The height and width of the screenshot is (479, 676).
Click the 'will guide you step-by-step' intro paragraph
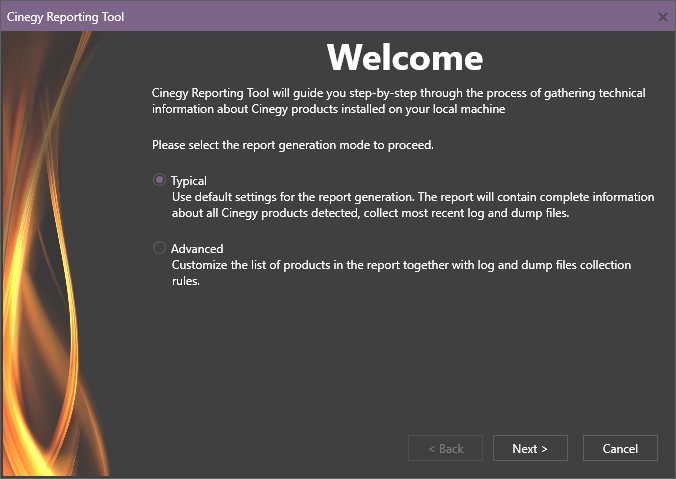399,101
